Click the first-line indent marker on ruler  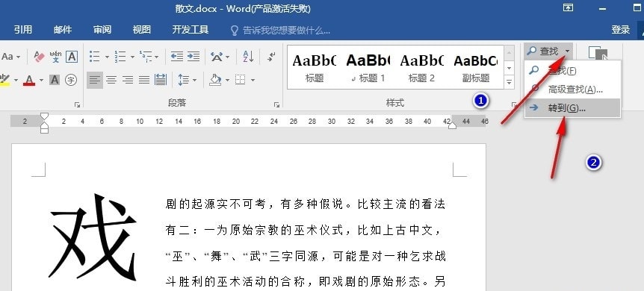pos(44,116)
